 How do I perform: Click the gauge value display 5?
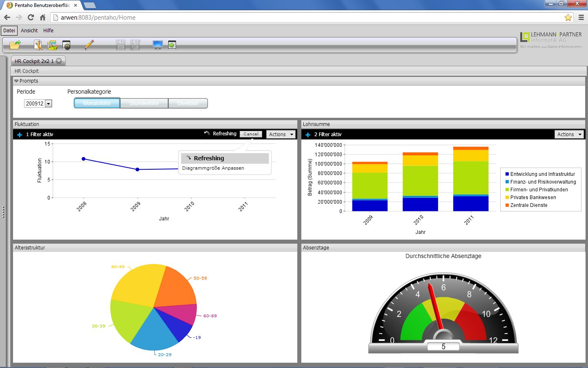[443, 347]
